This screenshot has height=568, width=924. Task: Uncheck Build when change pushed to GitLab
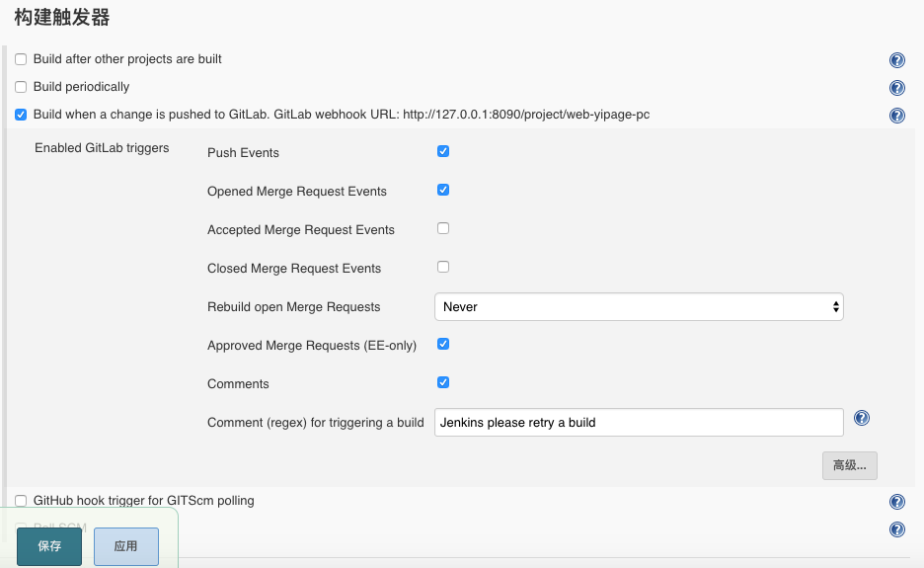tap(21, 115)
